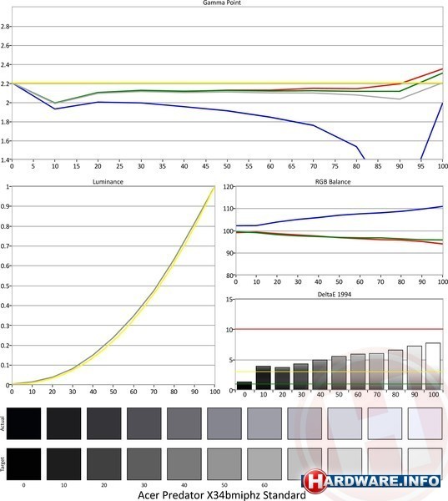
Task: Click the DeltaE bar at level 10
Action: 264,378
